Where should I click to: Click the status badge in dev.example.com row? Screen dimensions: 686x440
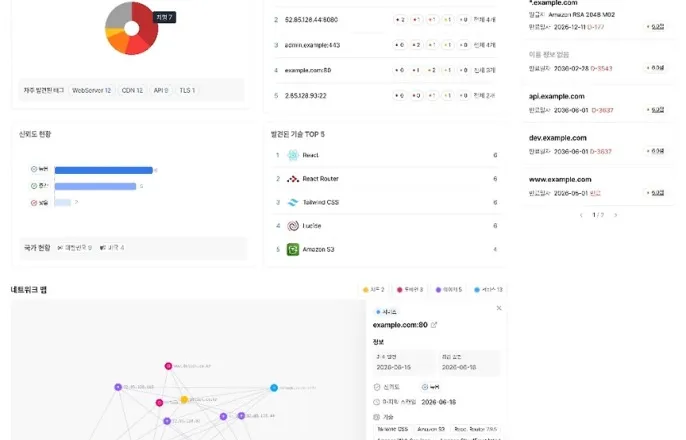[x=655, y=151]
